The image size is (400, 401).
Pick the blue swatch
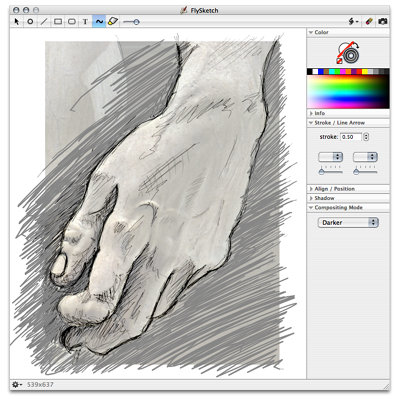pyautogui.click(x=321, y=71)
